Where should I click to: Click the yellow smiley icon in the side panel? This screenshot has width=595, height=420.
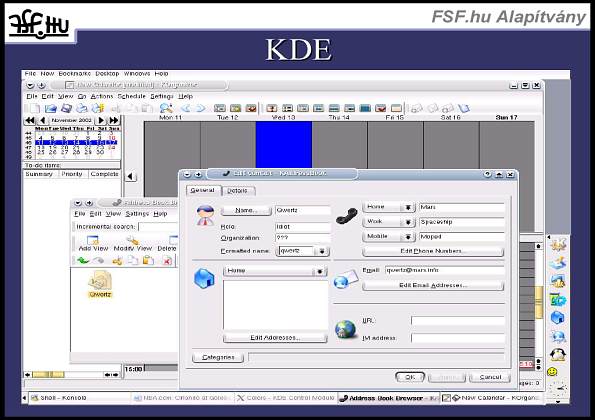pos(552,371)
